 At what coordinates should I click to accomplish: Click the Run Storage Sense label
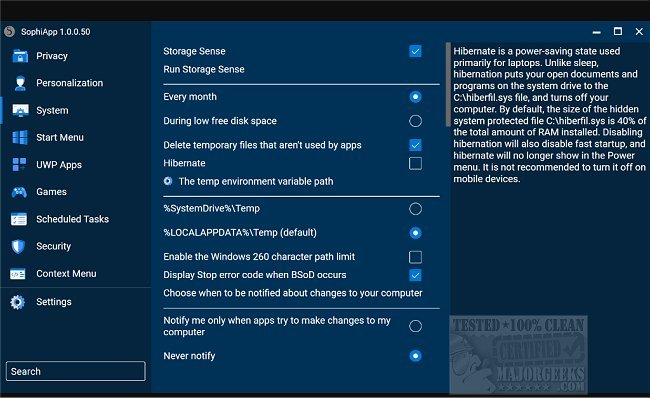click(x=204, y=69)
